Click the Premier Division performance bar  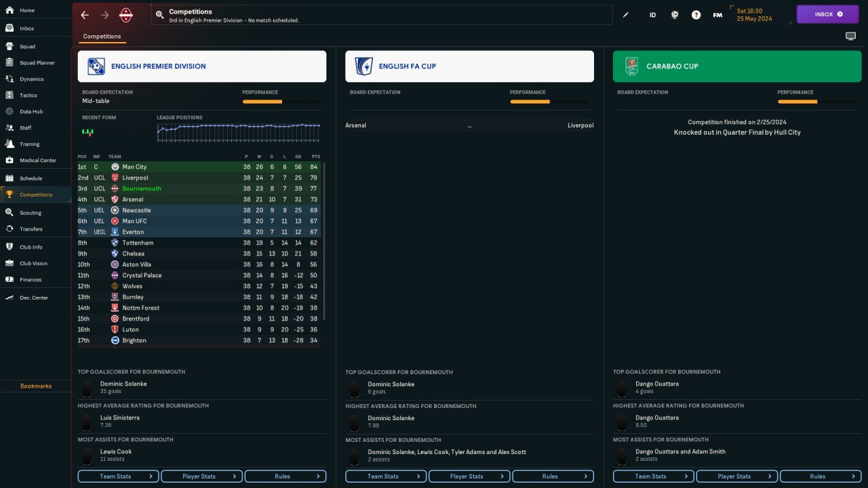pyautogui.click(x=282, y=102)
